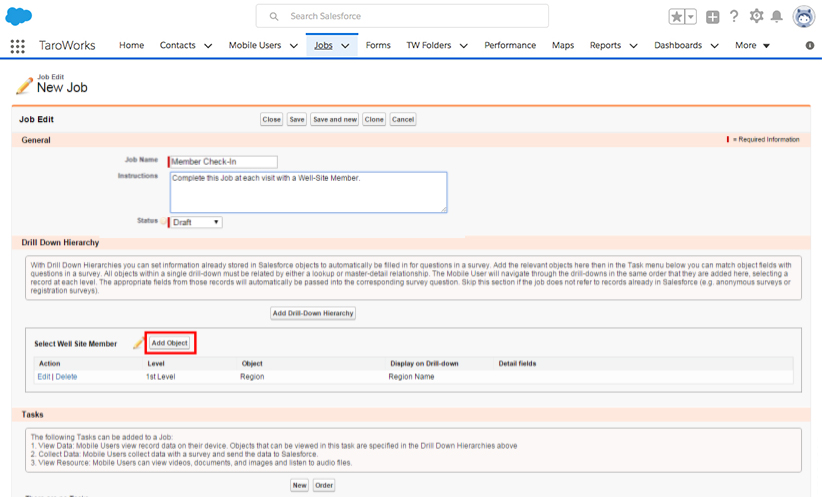Click into the Job Name field
The height and width of the screenshot is (497, 822).
click(224, 161)
